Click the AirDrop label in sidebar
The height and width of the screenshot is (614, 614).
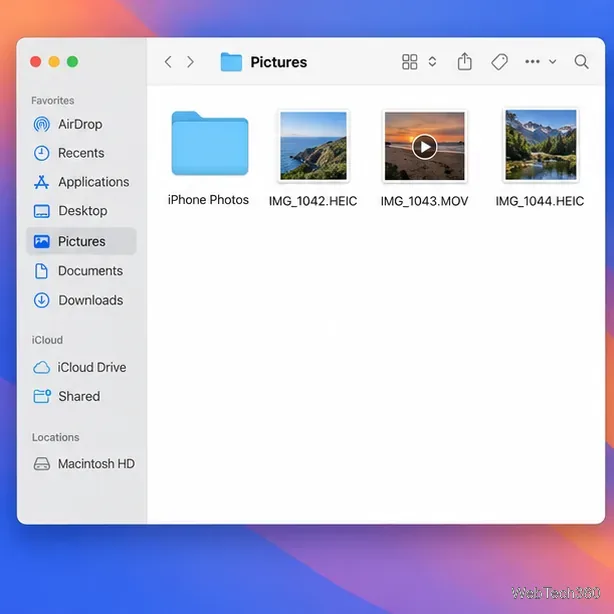coord(80,125)
